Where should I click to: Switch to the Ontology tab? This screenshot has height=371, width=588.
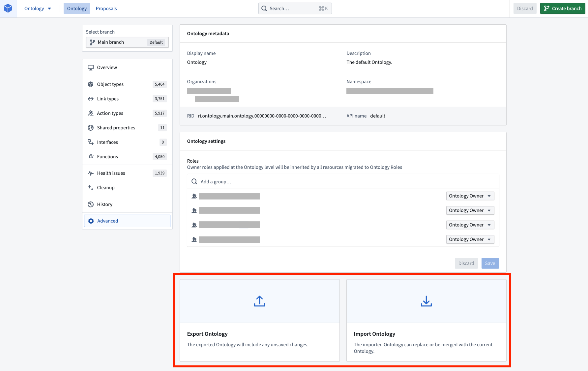(x=77, y=9)
